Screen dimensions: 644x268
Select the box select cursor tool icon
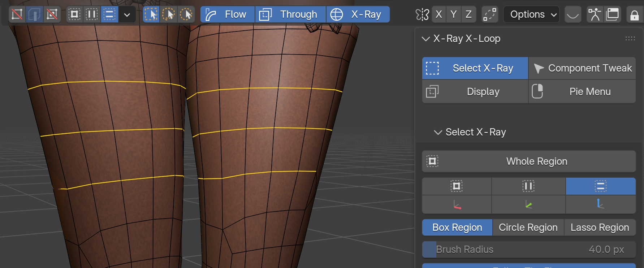pyautogui.click(x=151, y=14)
